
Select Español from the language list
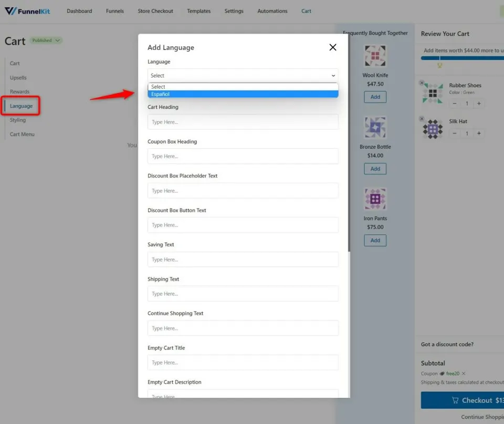coord(243,94)
